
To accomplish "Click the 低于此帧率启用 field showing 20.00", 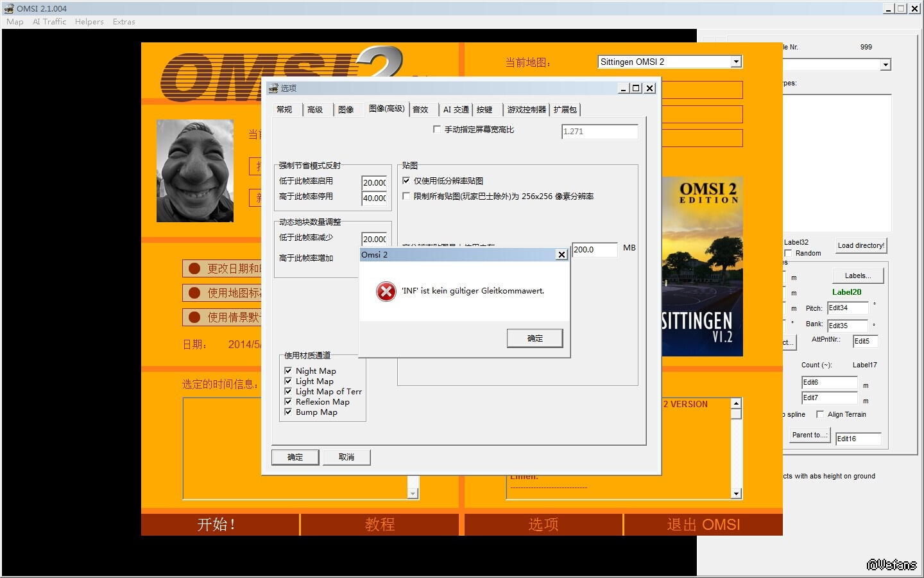I will coord(375,182).
